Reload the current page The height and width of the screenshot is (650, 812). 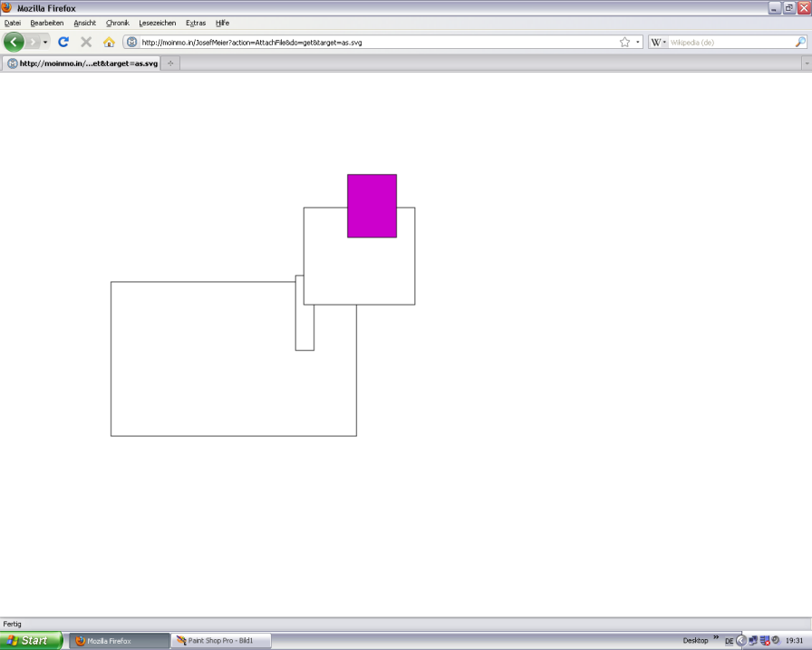(63, 42)
